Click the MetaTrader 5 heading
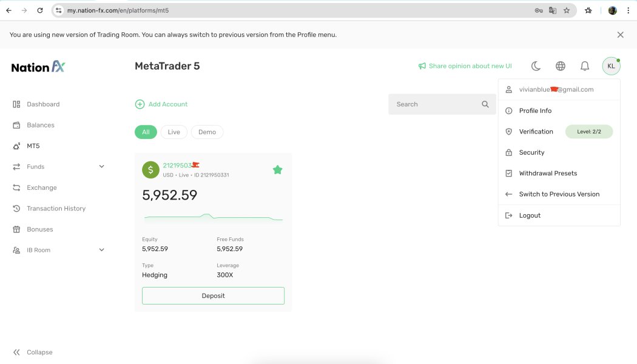The image size is (637, 364). tap(167, 66)
